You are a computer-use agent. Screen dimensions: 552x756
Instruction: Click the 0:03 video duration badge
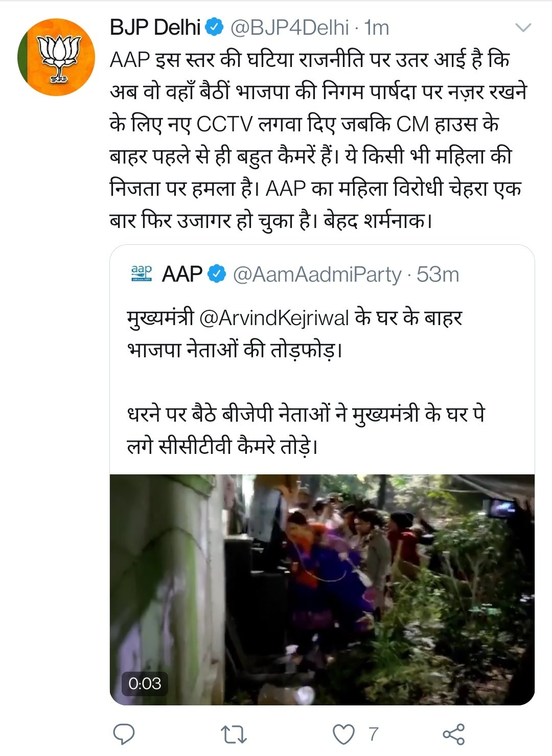coord(145,683)
